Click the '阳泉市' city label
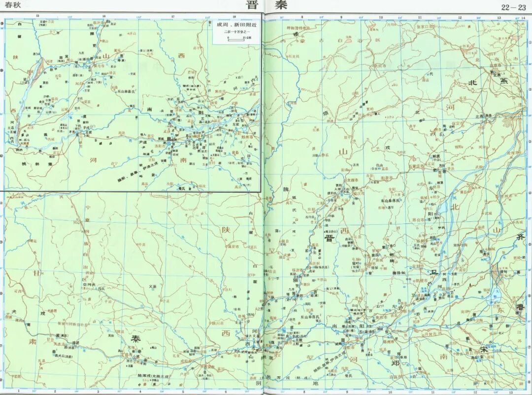The image size is (532, 395). [387, 178]
